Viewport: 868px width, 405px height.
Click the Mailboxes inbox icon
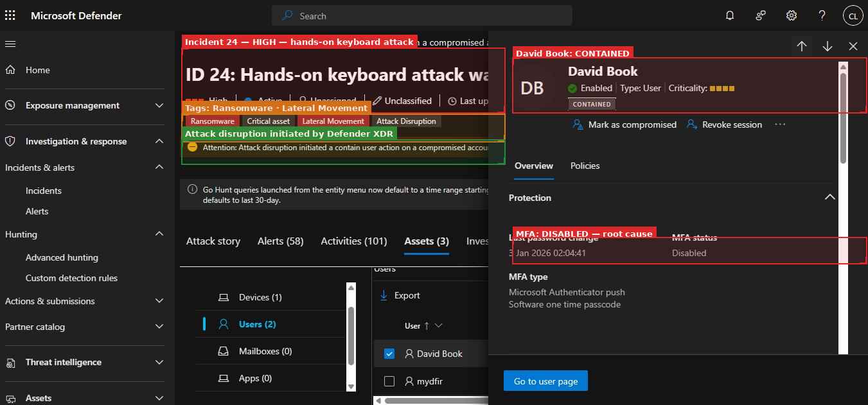tap(224, 351)
